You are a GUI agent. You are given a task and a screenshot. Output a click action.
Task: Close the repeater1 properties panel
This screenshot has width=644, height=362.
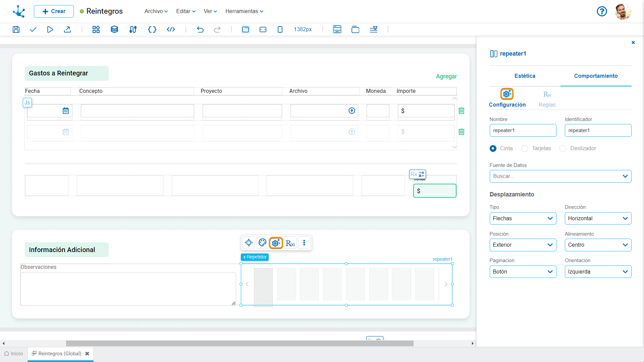[633, 43]
